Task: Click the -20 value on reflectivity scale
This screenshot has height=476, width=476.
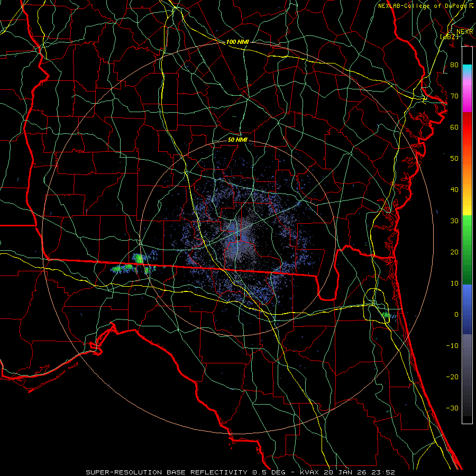Action: coord(452,377)
